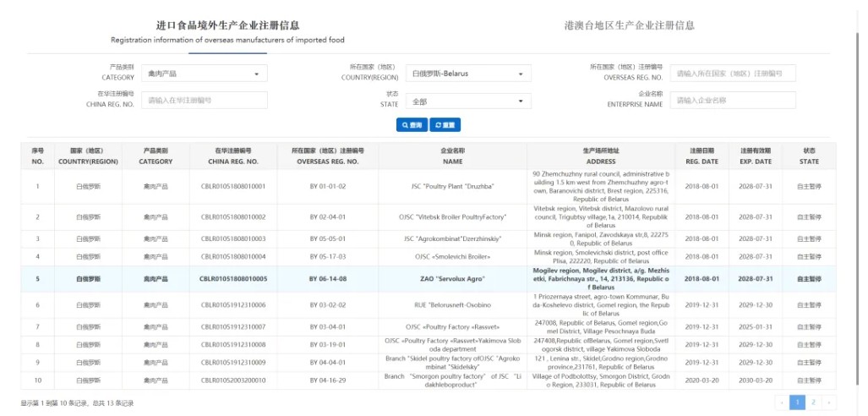Click registration date 2020-03-20

click(702, 380)
